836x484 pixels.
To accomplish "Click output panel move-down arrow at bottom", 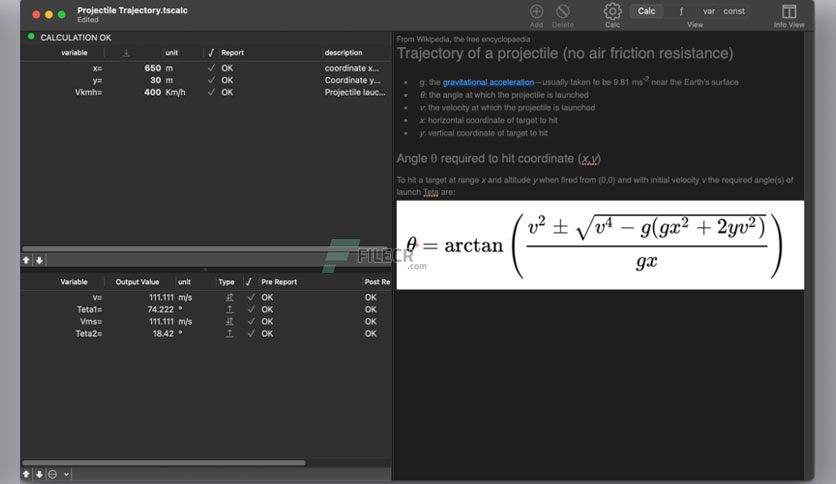I will click(39, 474).
